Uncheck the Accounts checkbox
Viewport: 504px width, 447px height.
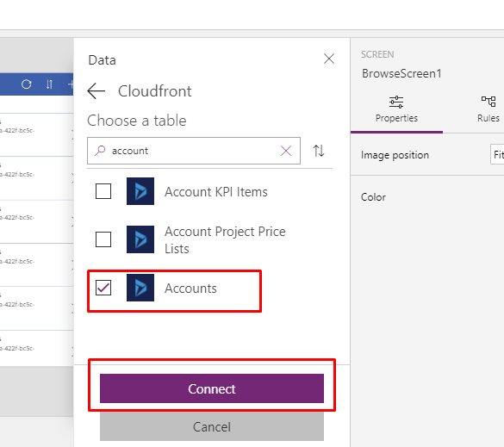point(103,288)
